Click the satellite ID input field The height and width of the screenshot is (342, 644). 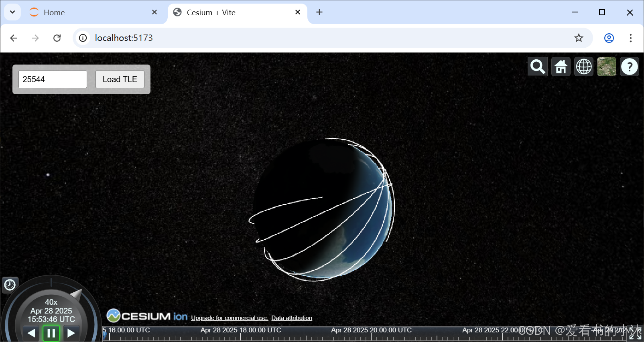[53, 79]
